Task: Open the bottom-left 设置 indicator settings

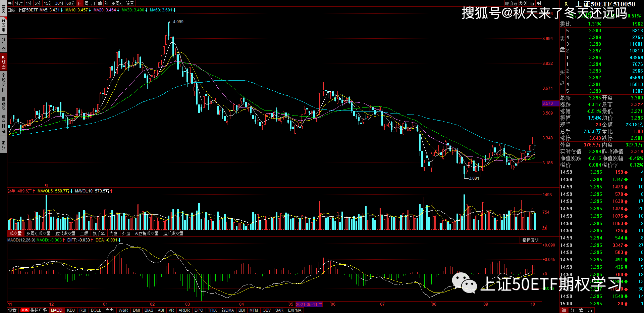Action: click(x=12, y=310)
